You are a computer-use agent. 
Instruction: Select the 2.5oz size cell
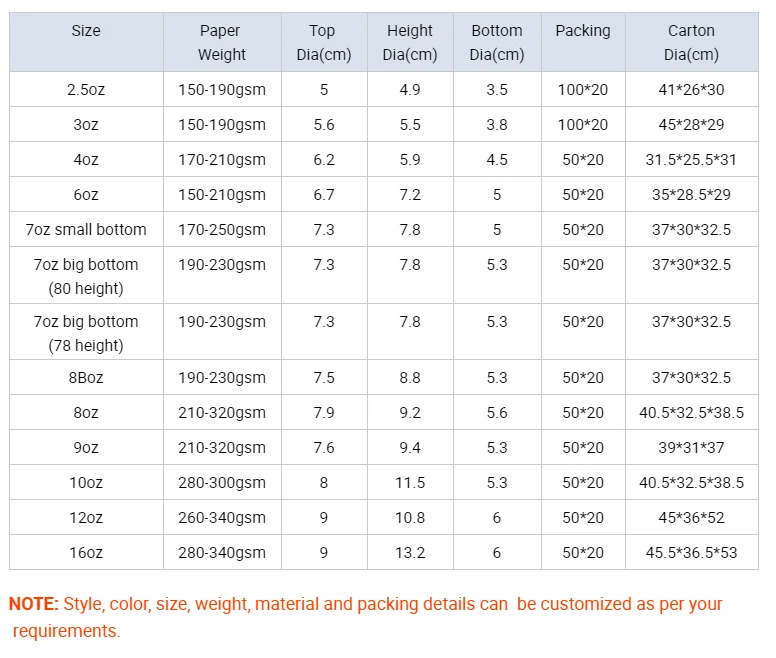(x=86, y=90)
